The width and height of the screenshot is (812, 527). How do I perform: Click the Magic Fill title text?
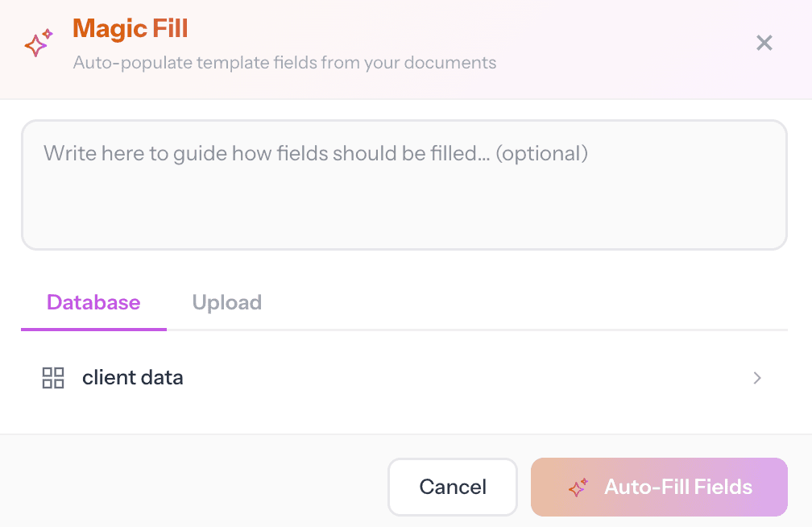[x=130, y=29]
